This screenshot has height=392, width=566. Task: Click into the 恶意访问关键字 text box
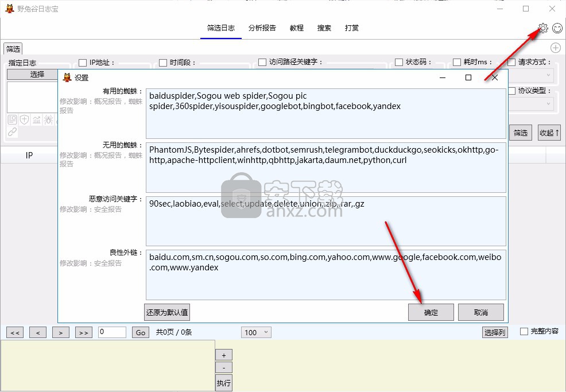pos(326,222)
